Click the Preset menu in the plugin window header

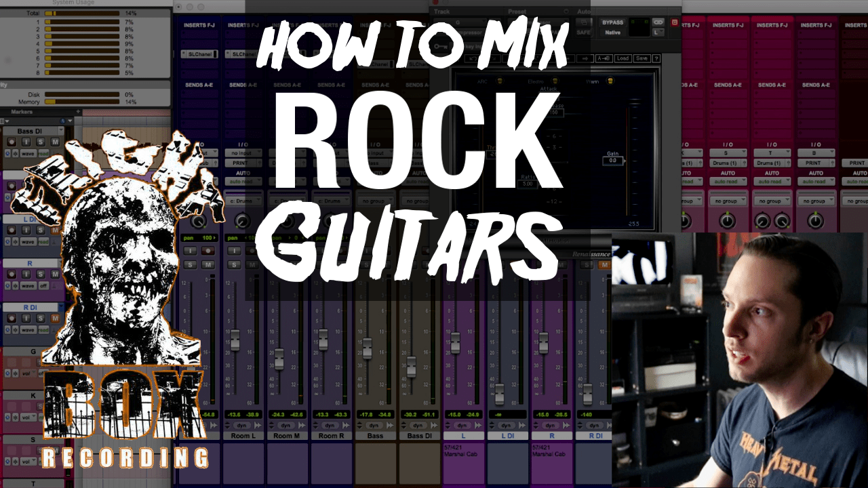coord(516,12)
